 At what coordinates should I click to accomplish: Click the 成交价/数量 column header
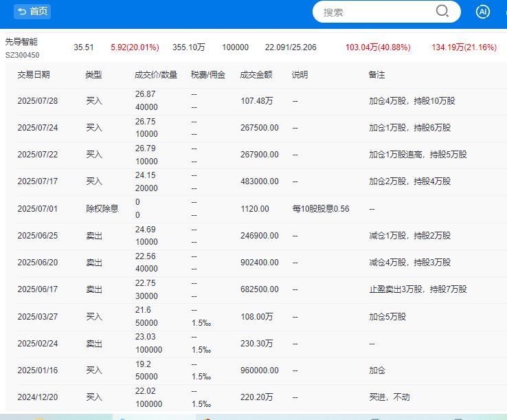point(156,75)
